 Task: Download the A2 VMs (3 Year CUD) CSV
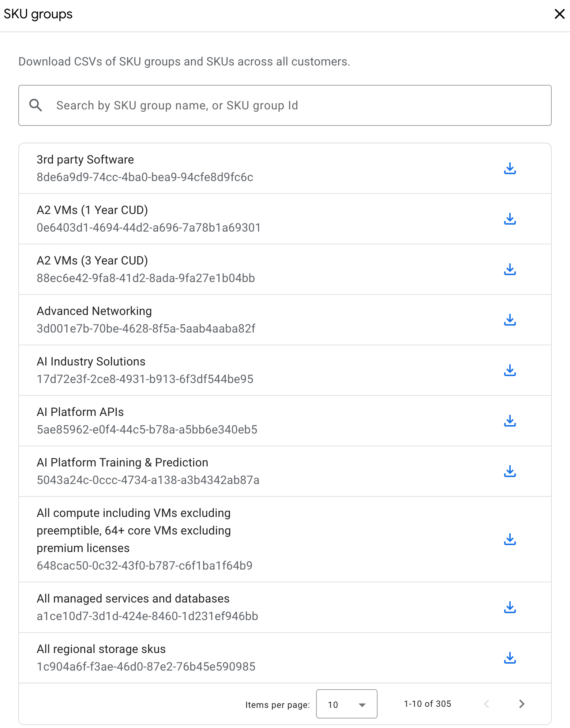click(x=510, y=270)
